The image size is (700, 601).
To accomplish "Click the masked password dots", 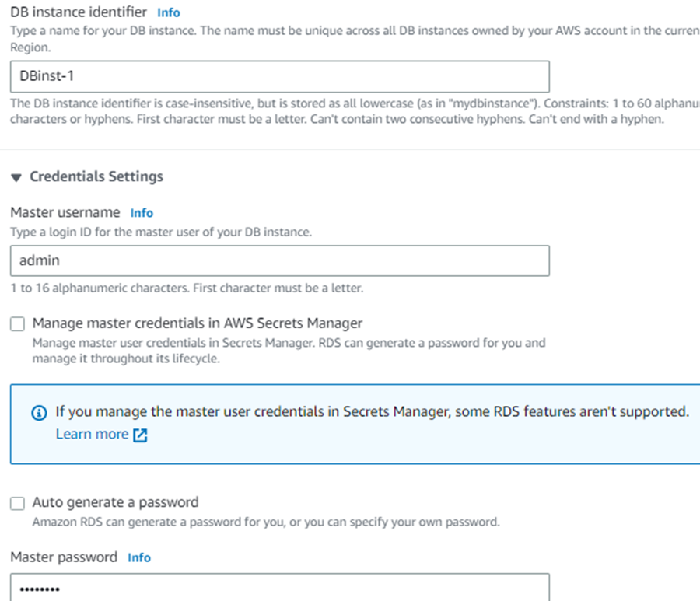I will 35,589.
